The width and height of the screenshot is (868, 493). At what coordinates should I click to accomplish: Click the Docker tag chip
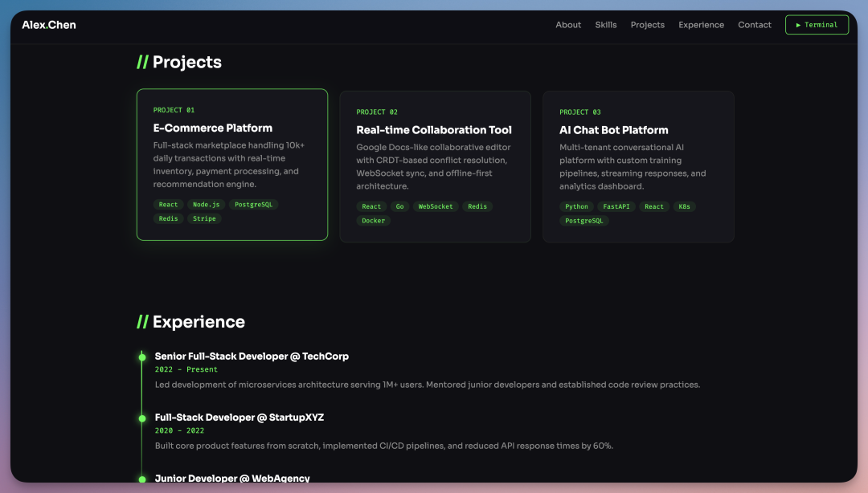click(x=373, y=221)
